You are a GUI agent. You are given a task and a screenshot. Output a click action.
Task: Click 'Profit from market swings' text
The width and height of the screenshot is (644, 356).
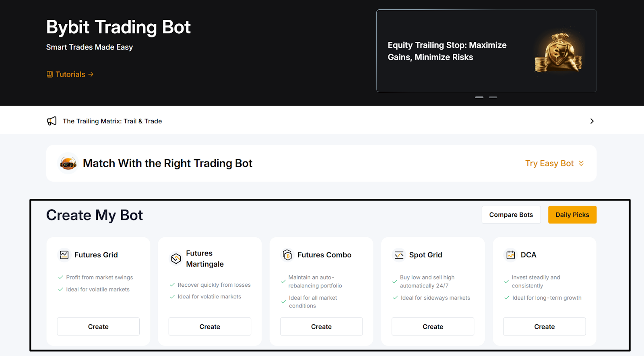pyautogui.click(x=99, y=277)
